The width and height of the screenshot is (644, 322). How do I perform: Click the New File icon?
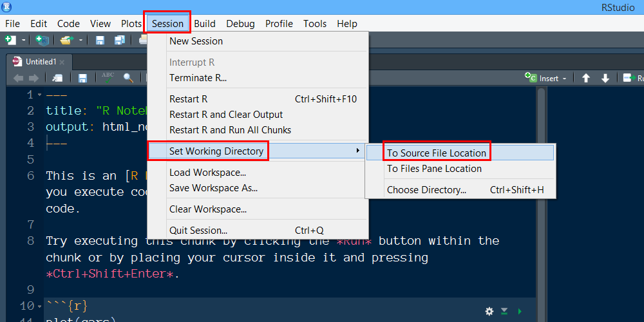coord(10,40)
